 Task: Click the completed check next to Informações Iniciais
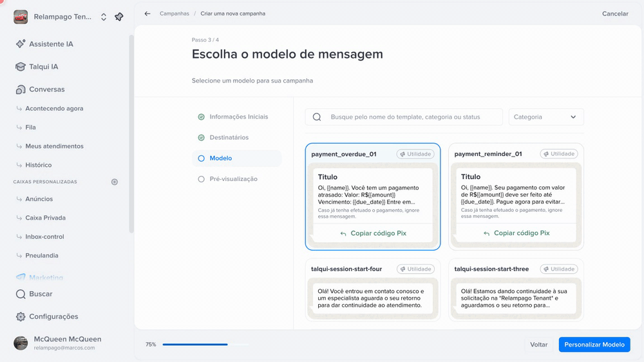(x=201, y=117)
